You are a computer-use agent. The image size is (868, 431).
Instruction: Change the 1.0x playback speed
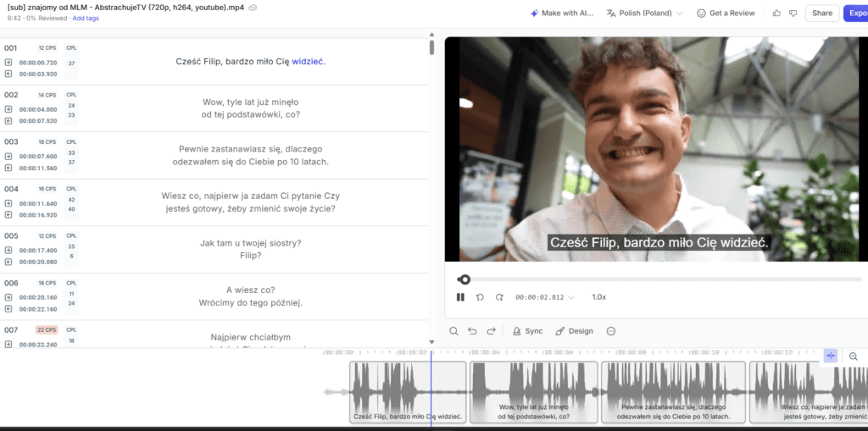click(598, 297)
